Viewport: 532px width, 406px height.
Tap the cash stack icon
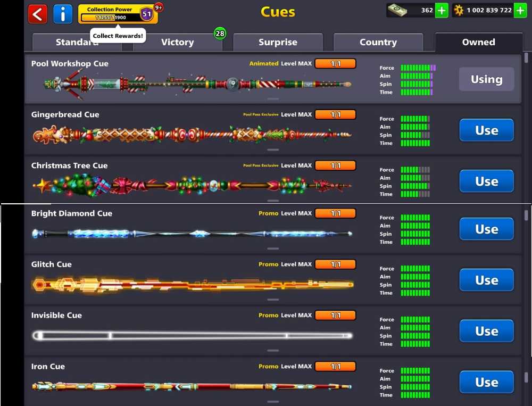397,10
